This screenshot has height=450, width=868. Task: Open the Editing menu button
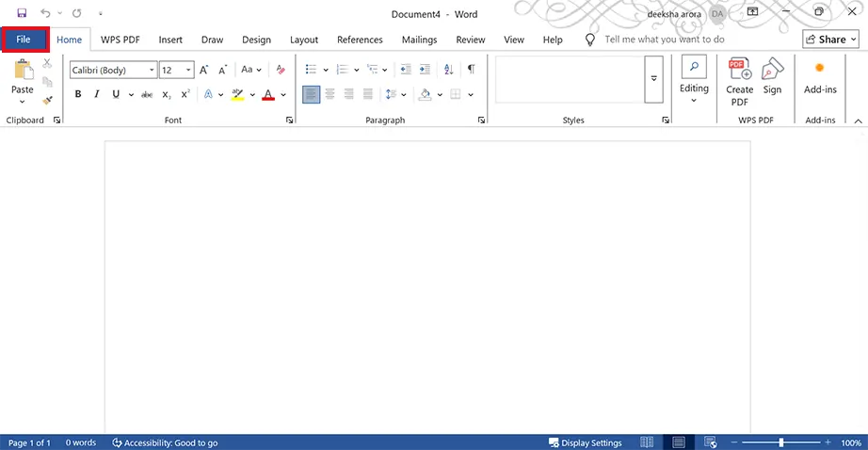tap(694, 80)
